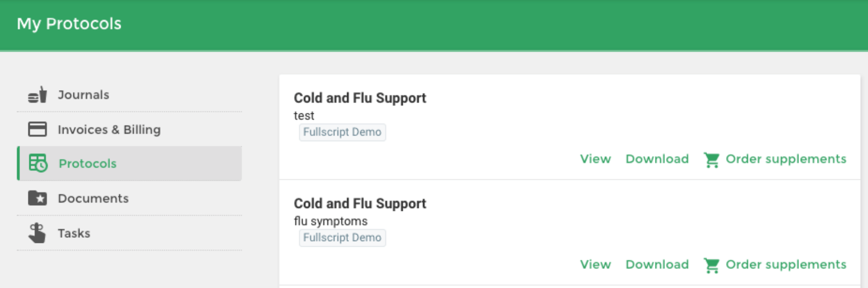Click the Fullscript Demo tag under 'test'
Viewport: 868px width, 288px height.
tap(343, 132)
